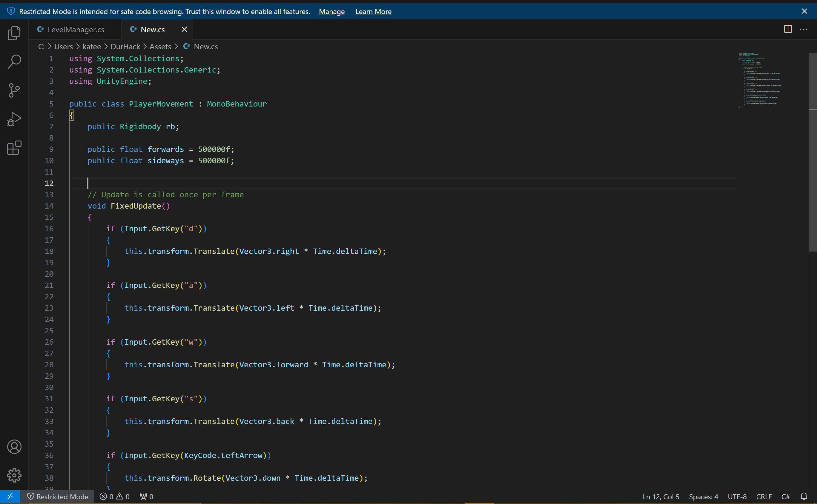This screenshot has width=817, height=504.
Task: Open the Accounts menu in the activity bar
Action: coord(14,447)
